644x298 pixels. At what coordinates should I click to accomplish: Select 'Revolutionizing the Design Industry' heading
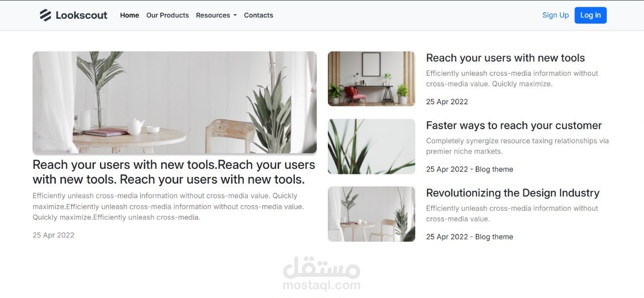[512, 193]
